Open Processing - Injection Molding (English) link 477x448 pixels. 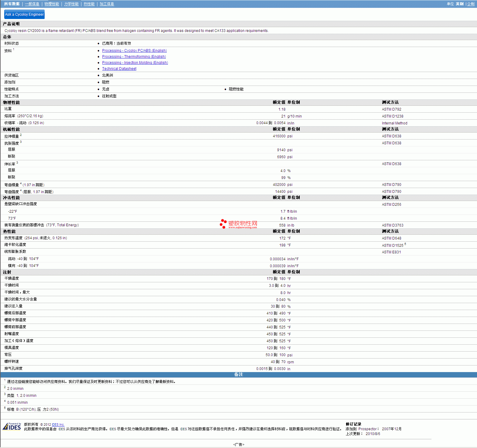[135, 63]
